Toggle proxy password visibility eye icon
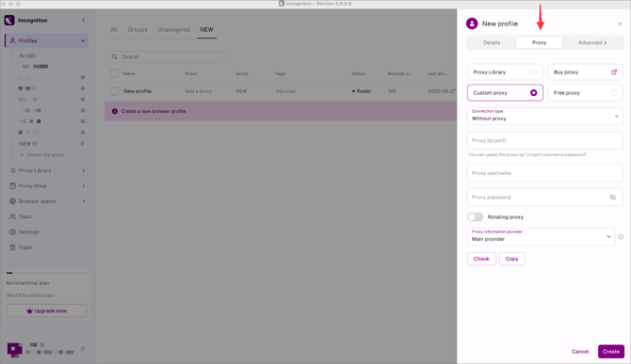Screen dimensions: 631x364 pyautogui.click(x=612, y=198)
